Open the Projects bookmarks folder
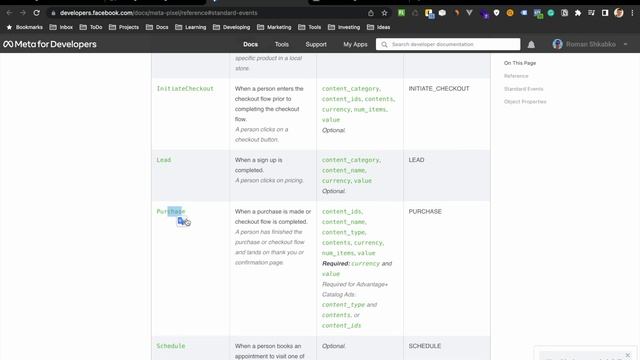The height and width of the screenshot is (360, 640). (124, 27)
